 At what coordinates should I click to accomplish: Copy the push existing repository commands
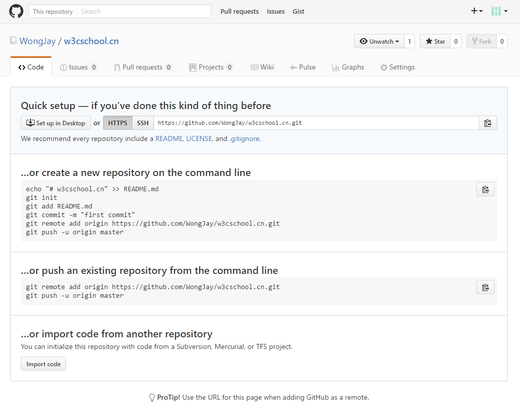click(x=485, y=287)
